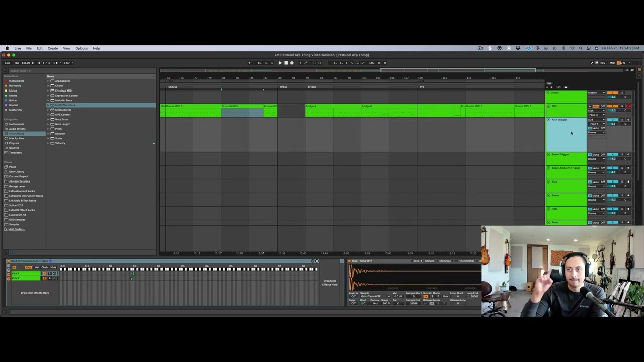Open the Templates category

pyautogui.click(x=15, y=153)
